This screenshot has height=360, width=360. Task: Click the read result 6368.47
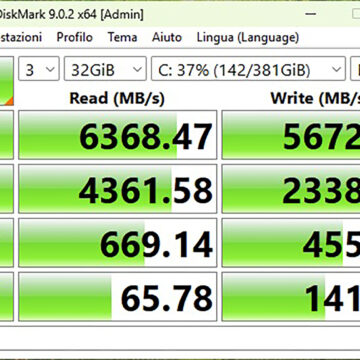[x=117, y=135]
